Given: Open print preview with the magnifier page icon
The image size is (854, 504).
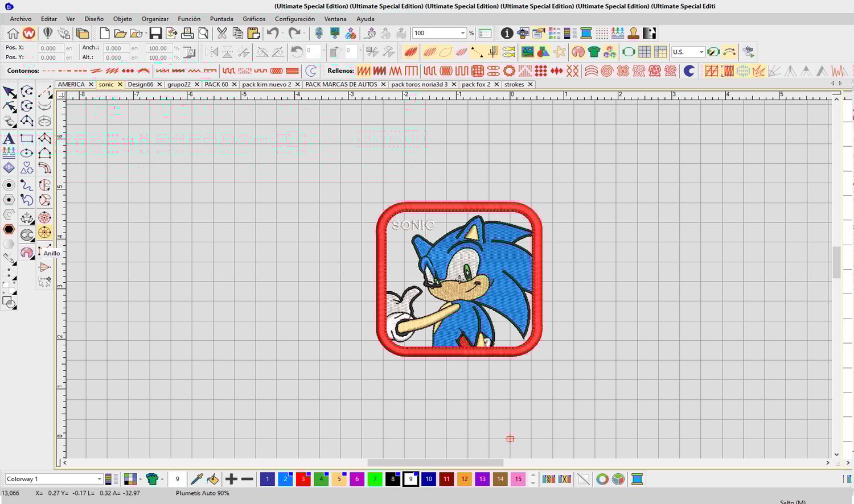Looking at the screenshot, I should tap(203, 33).
